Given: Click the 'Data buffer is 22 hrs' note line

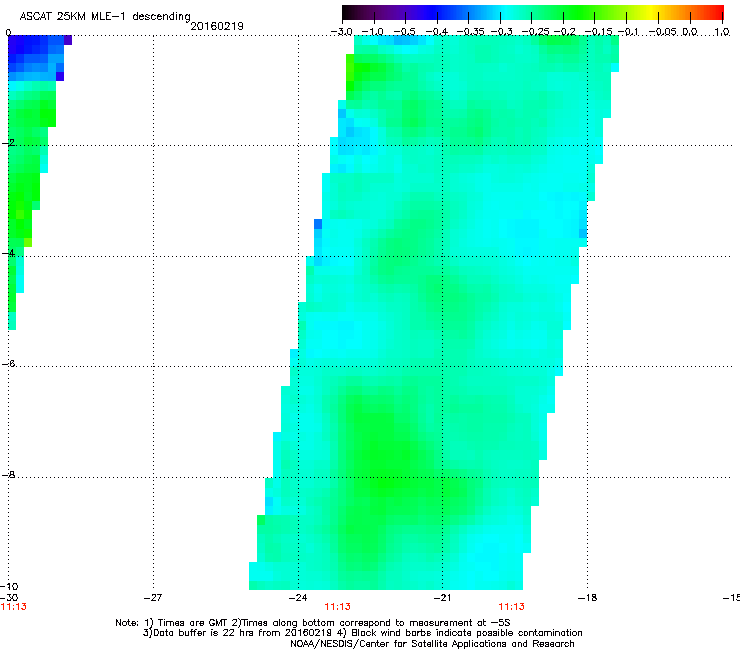Looking at the screenshot, I should (x=362, y=633).
